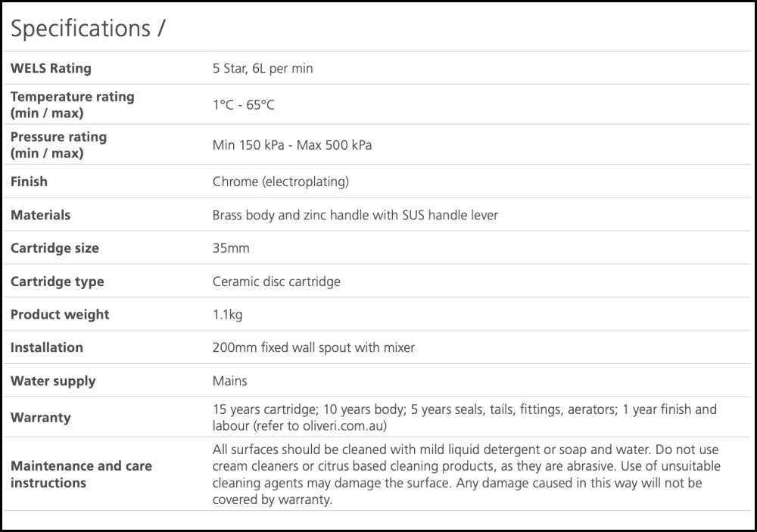Click the Cartridge size label

tap(55, 248)
